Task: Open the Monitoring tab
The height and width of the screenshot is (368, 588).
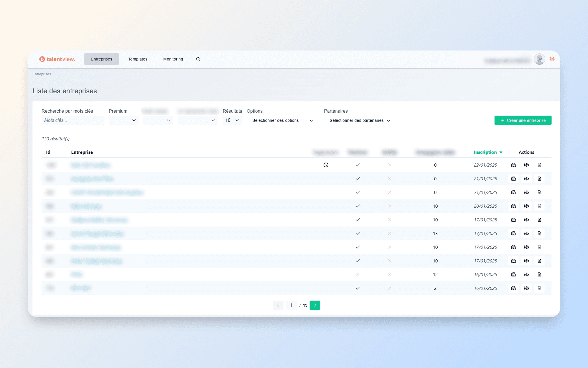Action: point(173,59)
